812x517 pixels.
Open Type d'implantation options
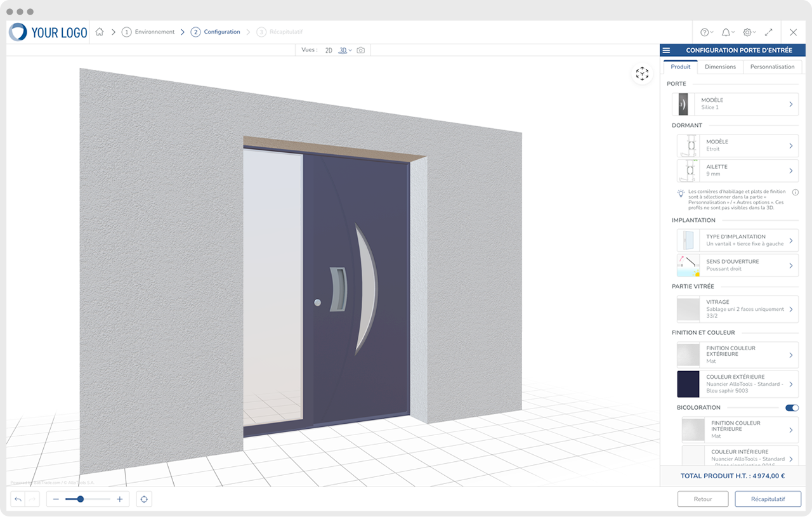click(x=738, y=240)
